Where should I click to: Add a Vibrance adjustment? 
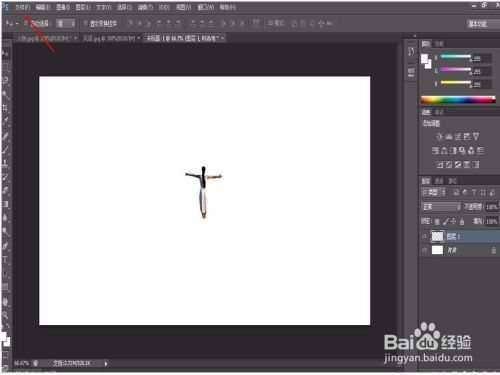[476, 136]
